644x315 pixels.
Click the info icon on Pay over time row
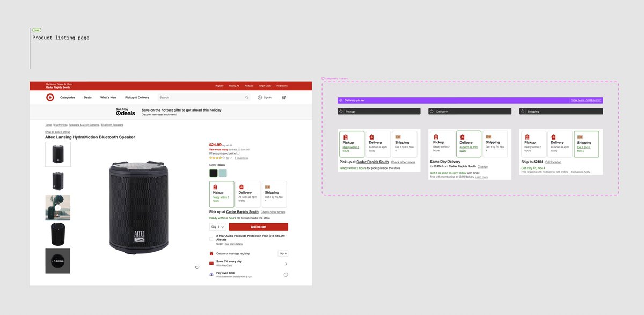pyautogui.click(x=286, y=275)
